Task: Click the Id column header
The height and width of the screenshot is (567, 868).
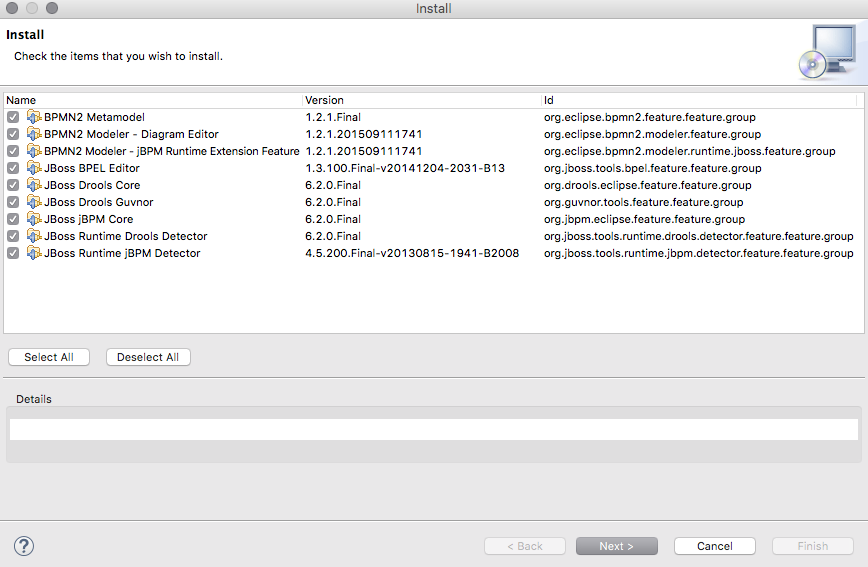Action: (699, 100)
